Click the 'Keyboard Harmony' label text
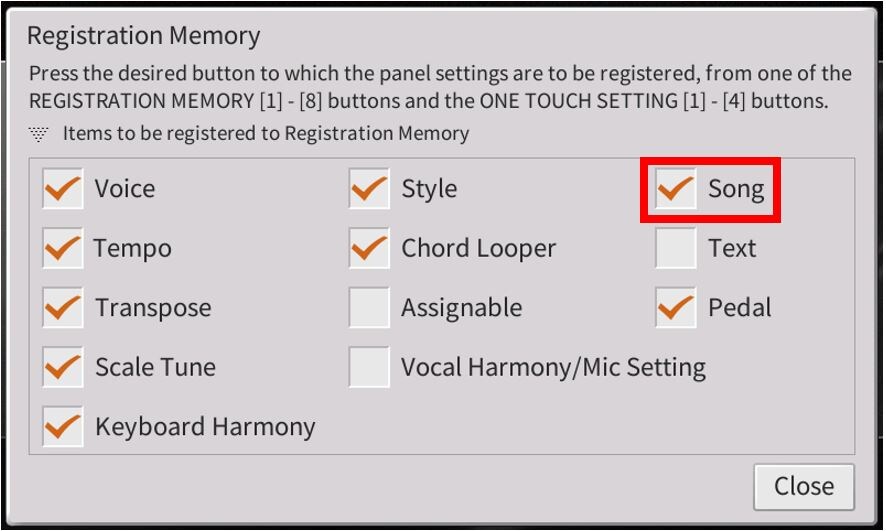 205,427
